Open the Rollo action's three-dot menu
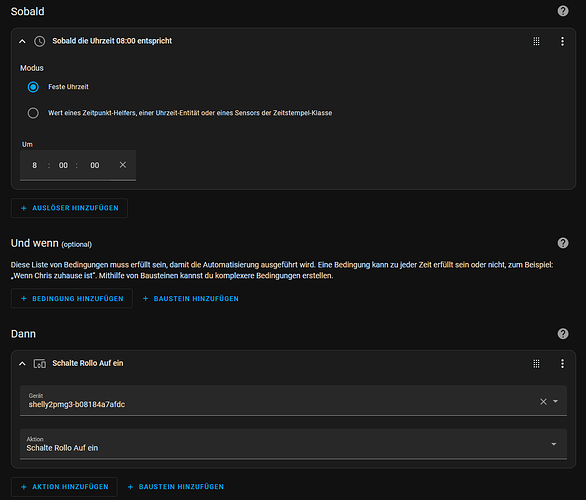586x500 pixels. (x=562, y=364)
